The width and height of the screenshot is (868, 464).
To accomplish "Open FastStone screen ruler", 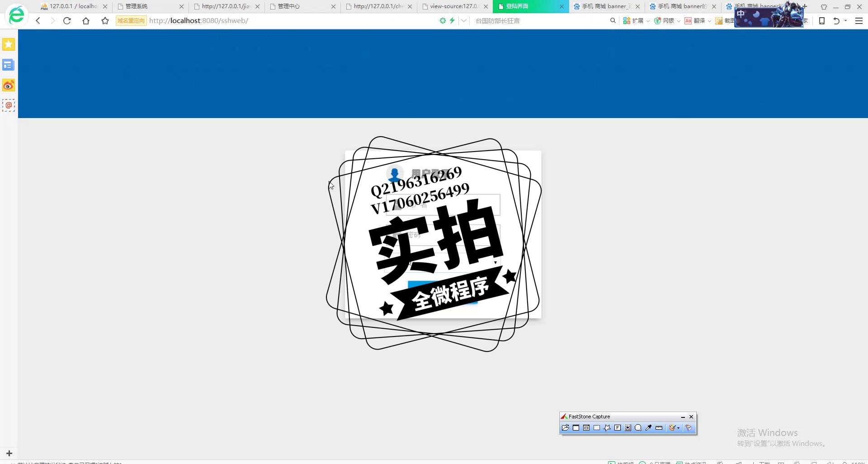I will [659, 428].
